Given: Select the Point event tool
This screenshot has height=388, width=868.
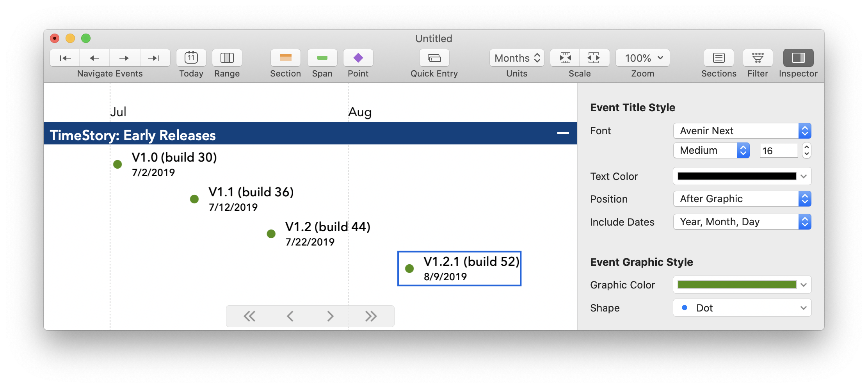Looking at the screenshot, I should click(358, 58).
